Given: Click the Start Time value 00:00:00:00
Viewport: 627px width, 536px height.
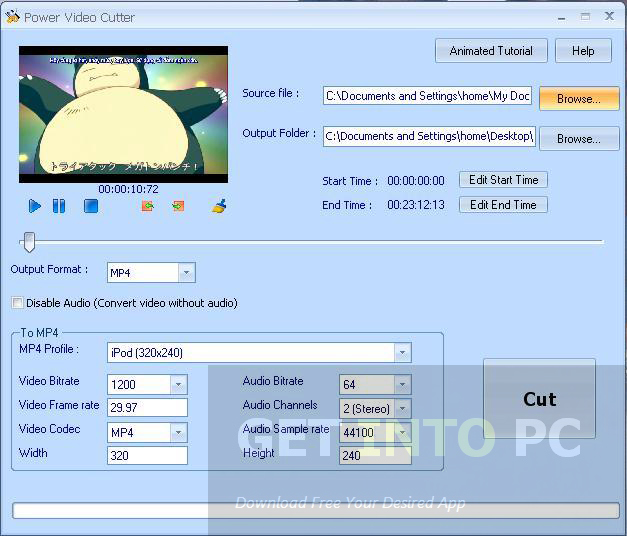Looking at the screenshot, I should click(x=416, y=181).
